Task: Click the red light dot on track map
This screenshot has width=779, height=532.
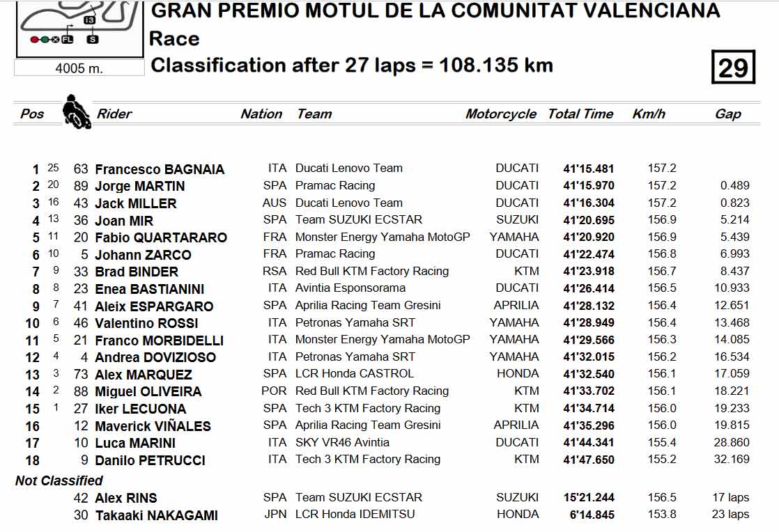Action: coord(34,39)
